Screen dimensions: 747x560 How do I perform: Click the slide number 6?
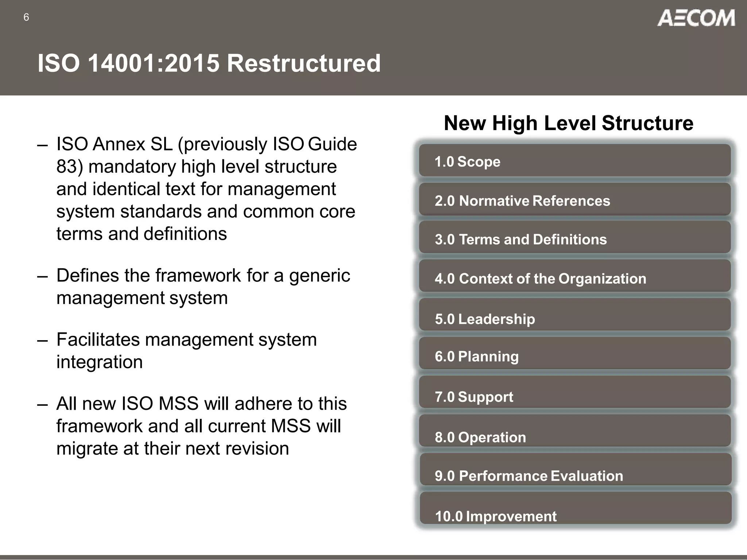[x=26, y=17]
